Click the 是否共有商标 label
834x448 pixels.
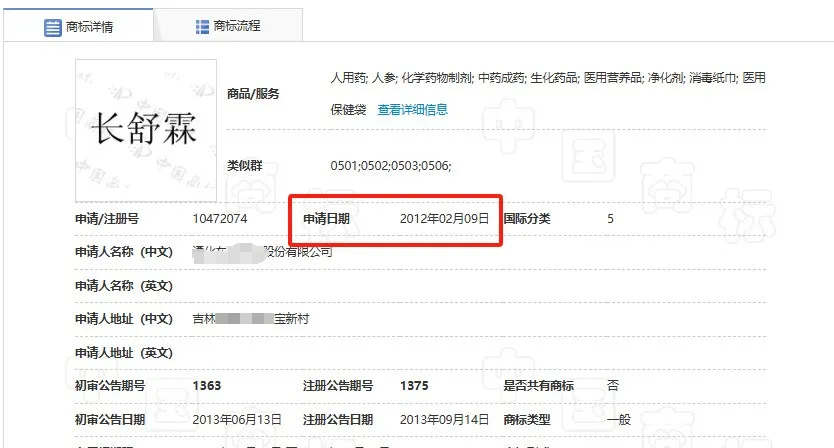[538, 386]
